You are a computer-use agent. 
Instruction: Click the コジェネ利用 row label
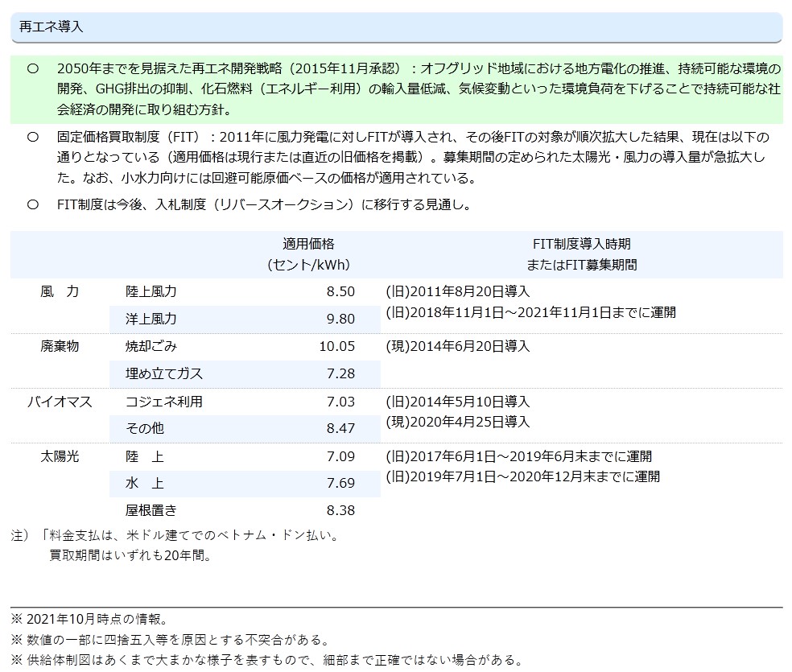coord(164,401)
